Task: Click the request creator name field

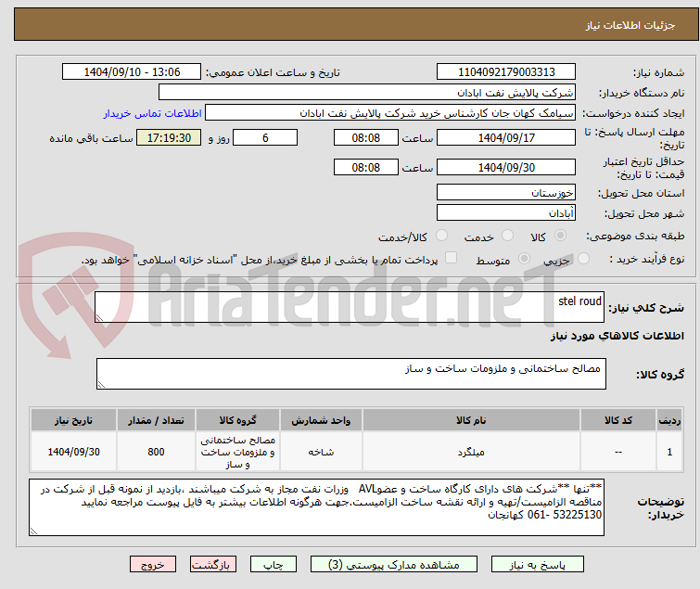Action: coord(390,113)
